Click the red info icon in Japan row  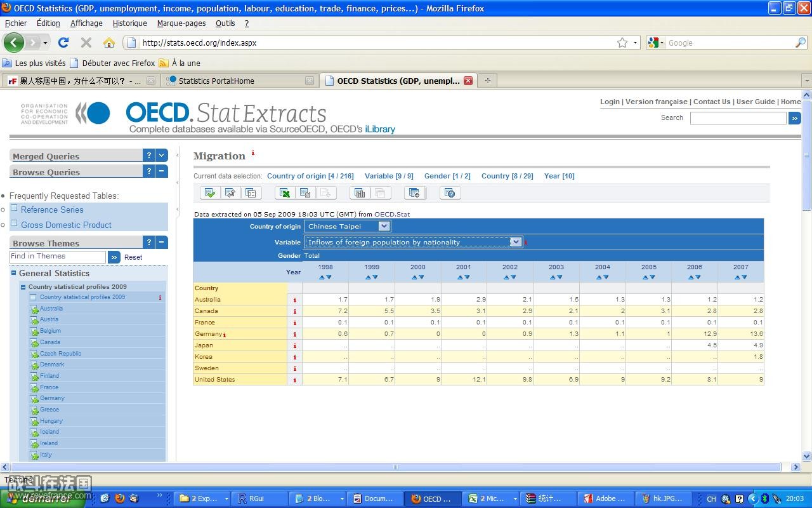(294, 345)
